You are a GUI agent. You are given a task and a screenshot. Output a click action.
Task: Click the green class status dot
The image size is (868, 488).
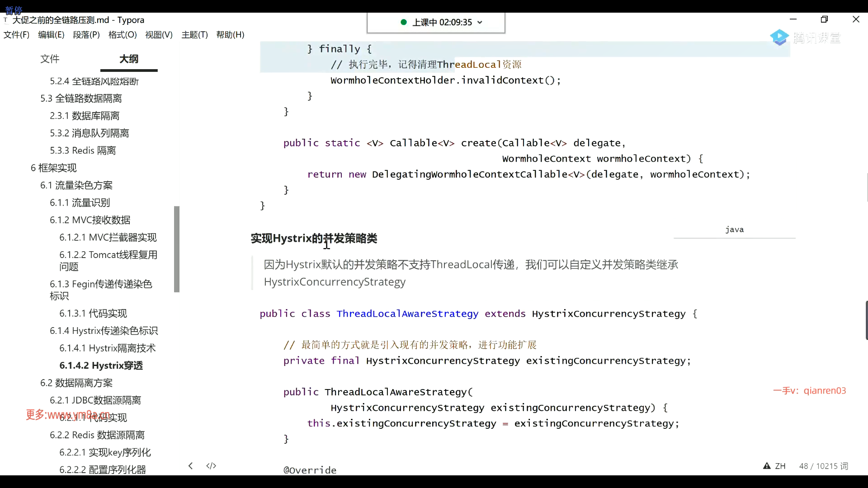404,22
